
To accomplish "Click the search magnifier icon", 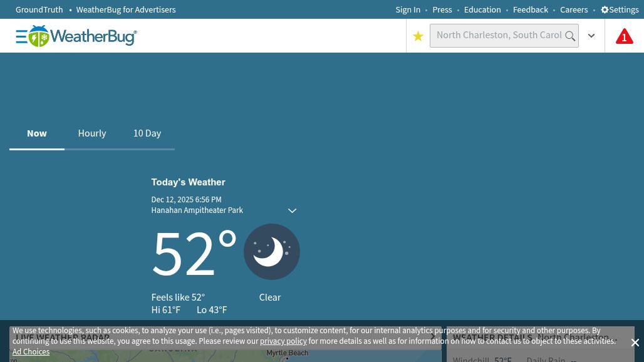I will click(x=570, y=36).
